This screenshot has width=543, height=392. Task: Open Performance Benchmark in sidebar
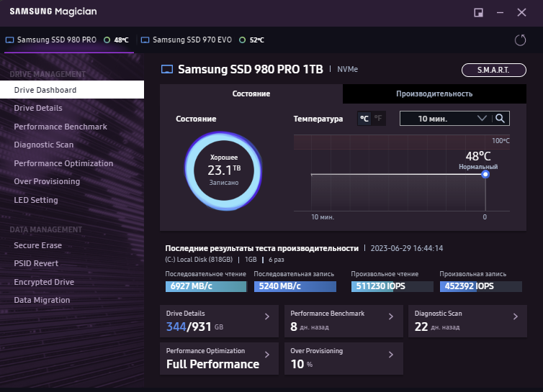coord(60,127)
